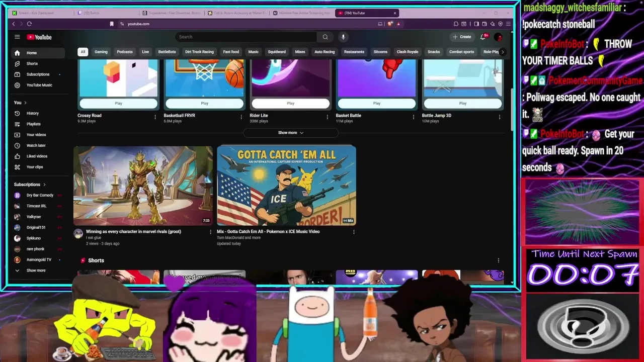
Task: Play Bottle Jump 3D
Action: click(463, 103)
